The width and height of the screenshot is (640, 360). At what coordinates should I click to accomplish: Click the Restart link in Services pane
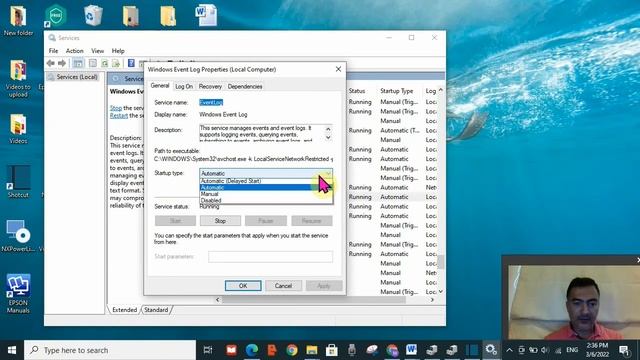(119, 116)
